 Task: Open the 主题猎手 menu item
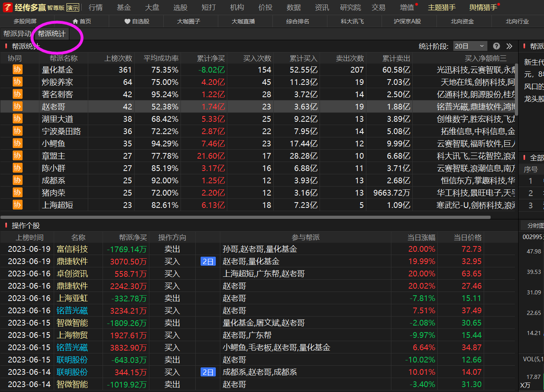coord(441,7)
